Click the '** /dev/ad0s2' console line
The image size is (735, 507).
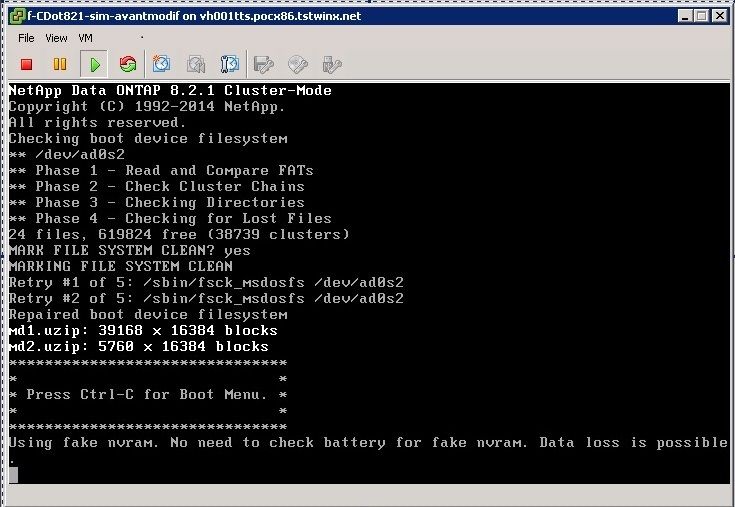[x=67, y=155]
